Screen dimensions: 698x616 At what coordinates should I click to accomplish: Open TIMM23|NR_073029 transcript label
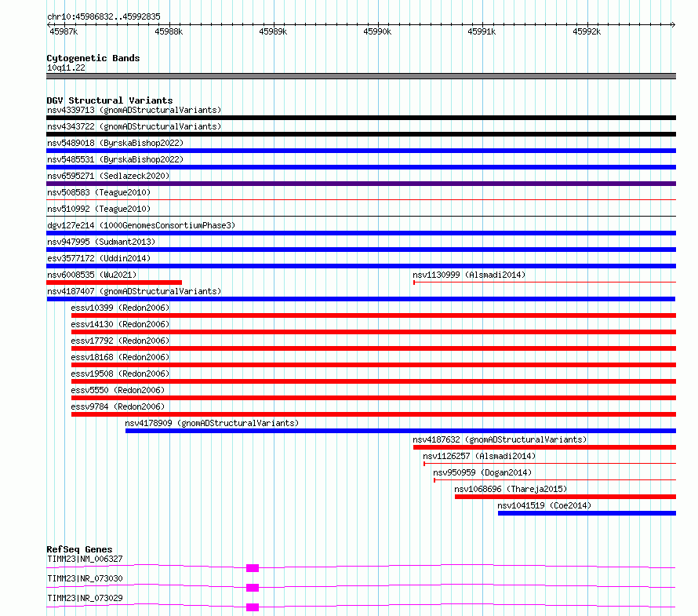(x=85, y=598)
